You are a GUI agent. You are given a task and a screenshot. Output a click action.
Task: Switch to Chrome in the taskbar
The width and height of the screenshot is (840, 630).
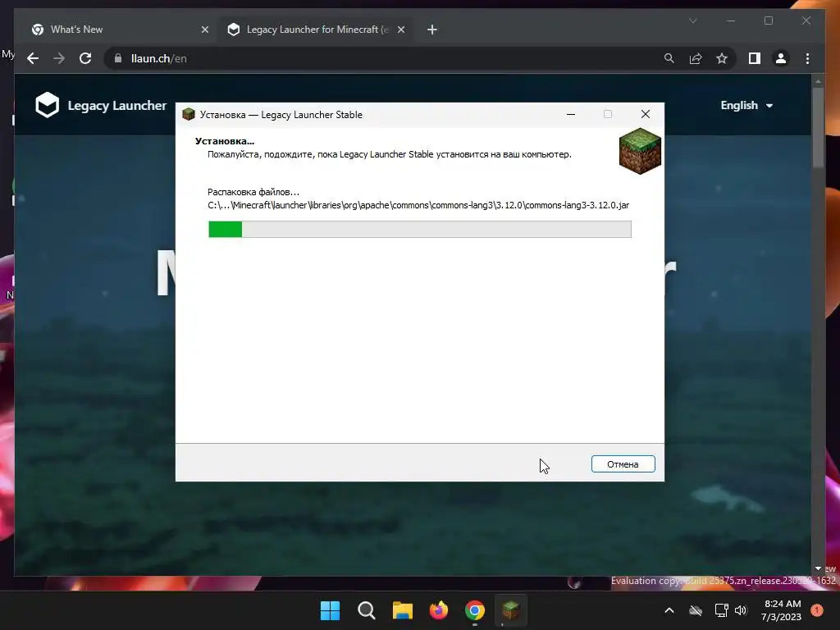coord(475,610)
